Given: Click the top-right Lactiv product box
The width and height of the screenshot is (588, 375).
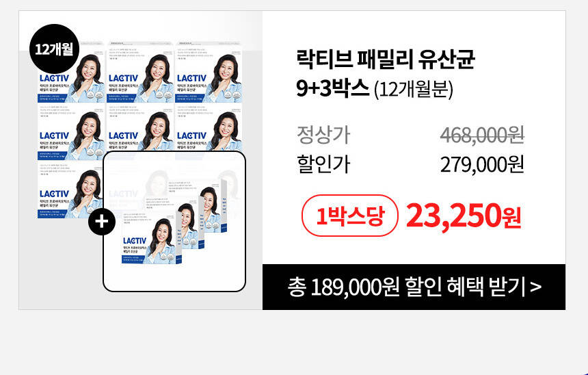Looking at the screenshot, I should point(209,72).
